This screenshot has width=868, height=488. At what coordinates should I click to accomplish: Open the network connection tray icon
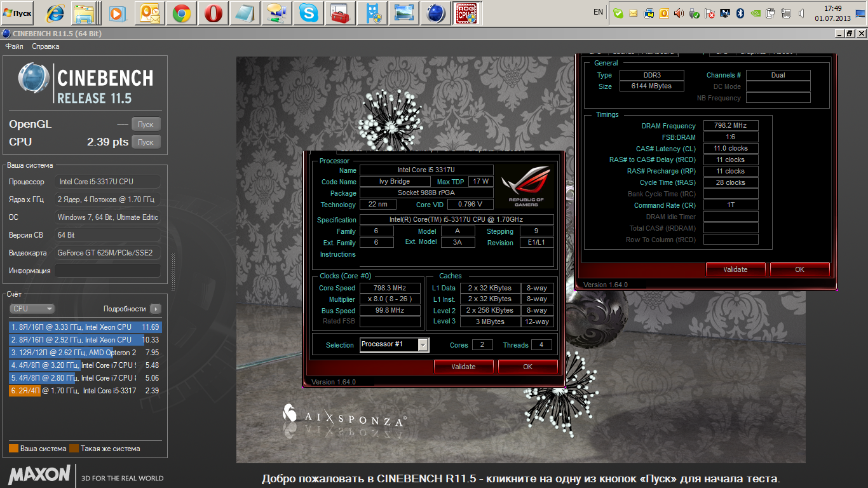point(786,13)
